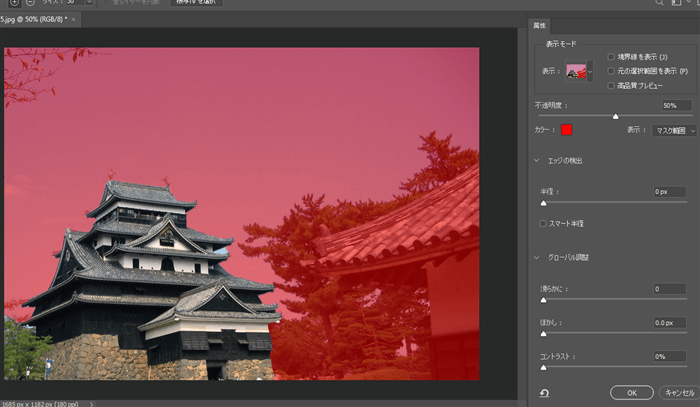The height and width of the screenshot is (407, 700).
Task: Collapse the エッジの検出 section
Action: point(537,161)
